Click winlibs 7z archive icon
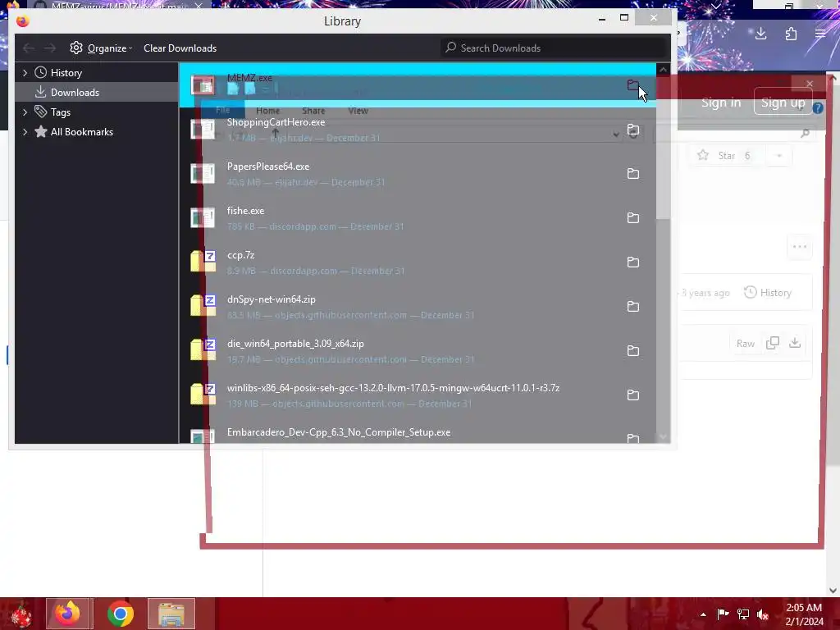840x630 pixels. pos(203,395)
